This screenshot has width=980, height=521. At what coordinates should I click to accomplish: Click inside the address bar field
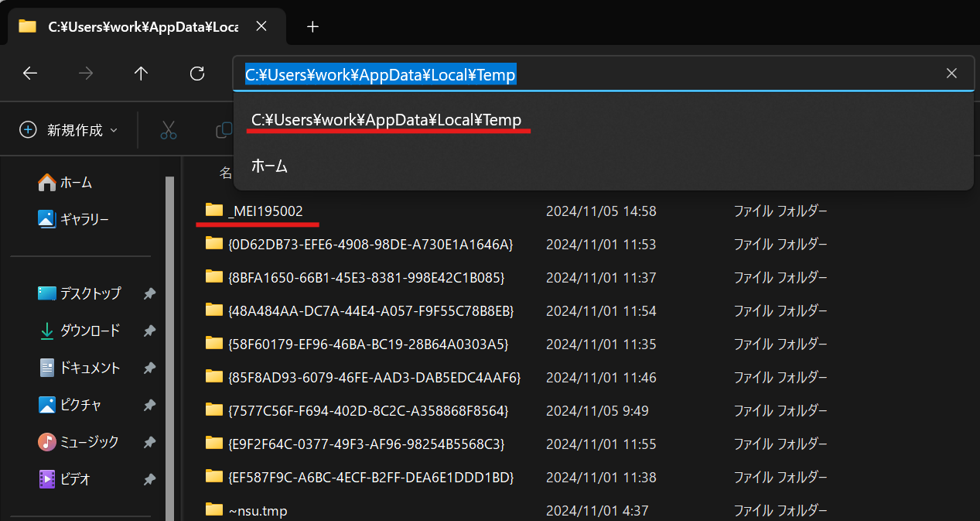[x=696, y=74]
